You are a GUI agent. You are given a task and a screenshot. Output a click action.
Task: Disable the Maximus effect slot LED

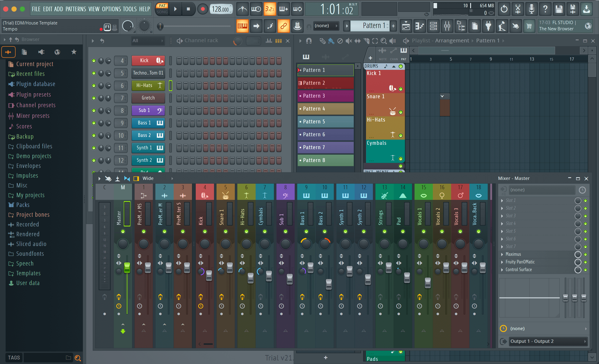click(586, 255)
